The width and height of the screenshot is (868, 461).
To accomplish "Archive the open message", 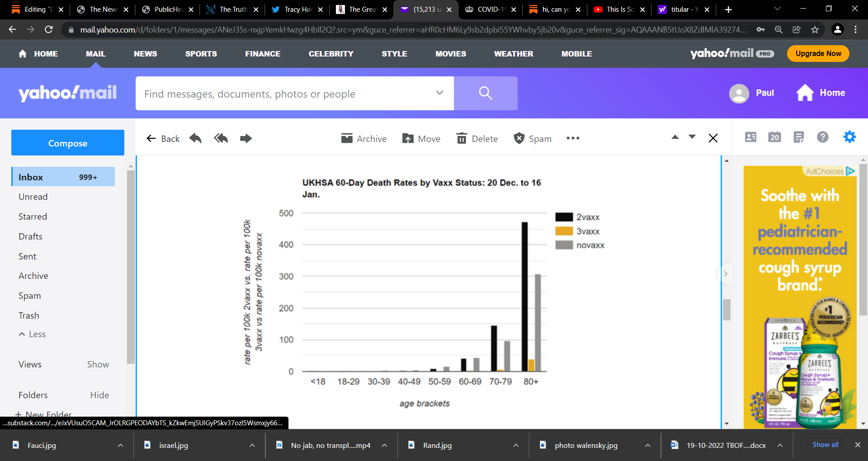I will click(x=364, y=138).
